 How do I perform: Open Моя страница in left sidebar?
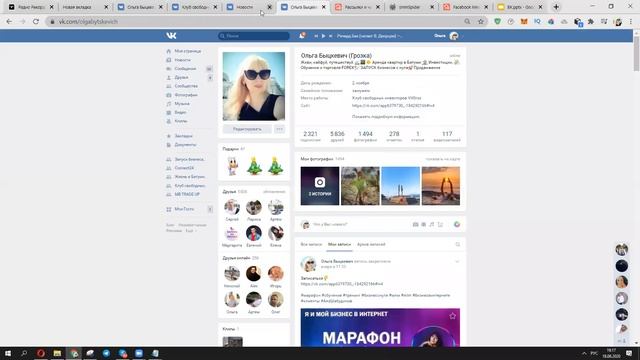[x=187, y=51]
